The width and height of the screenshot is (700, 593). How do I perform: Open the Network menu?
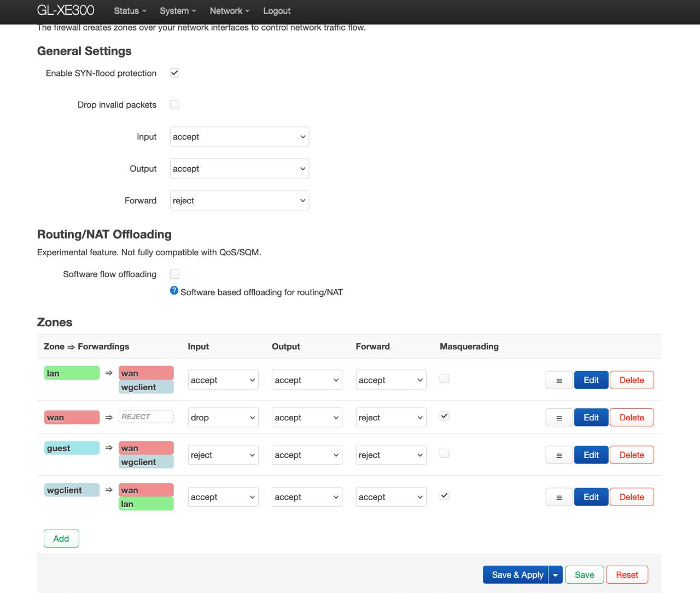pos(229,11)
